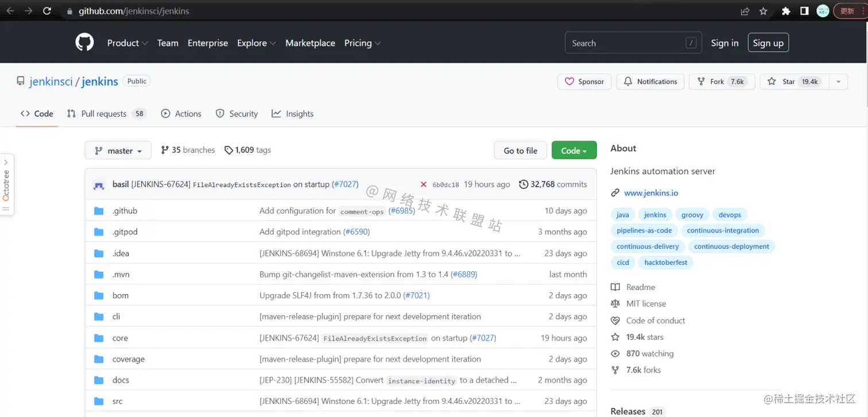Open the green Code dropdown
Image resolution: width=868 pixels, height=417 pixels.
point(574,150)
